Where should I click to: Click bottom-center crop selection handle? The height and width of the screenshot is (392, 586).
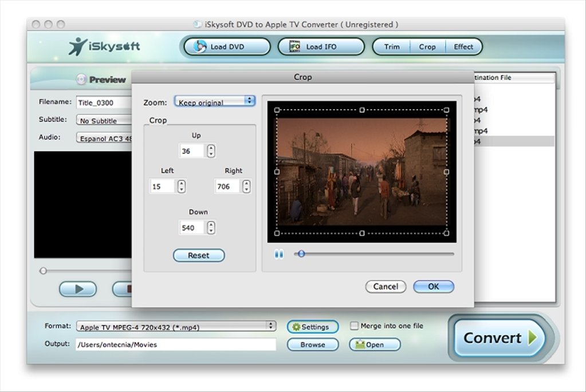click(362, 233)
